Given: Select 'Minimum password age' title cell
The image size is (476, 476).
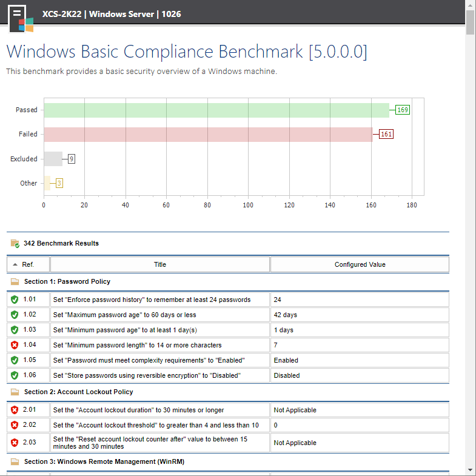Looking at the screenshot, I should pyautogui.click(x=160, y=330).
